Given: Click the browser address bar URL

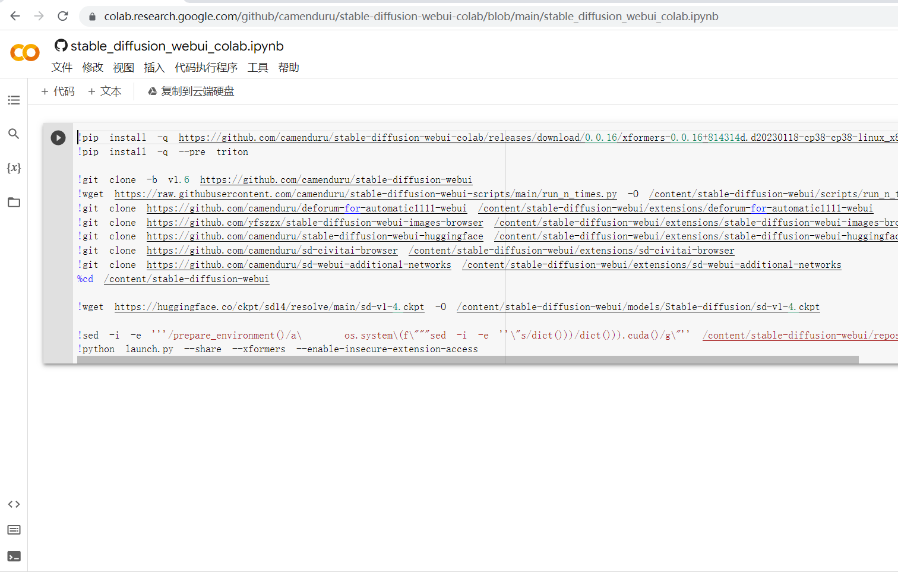Looking at the screenshot, I should click(411, 17).
